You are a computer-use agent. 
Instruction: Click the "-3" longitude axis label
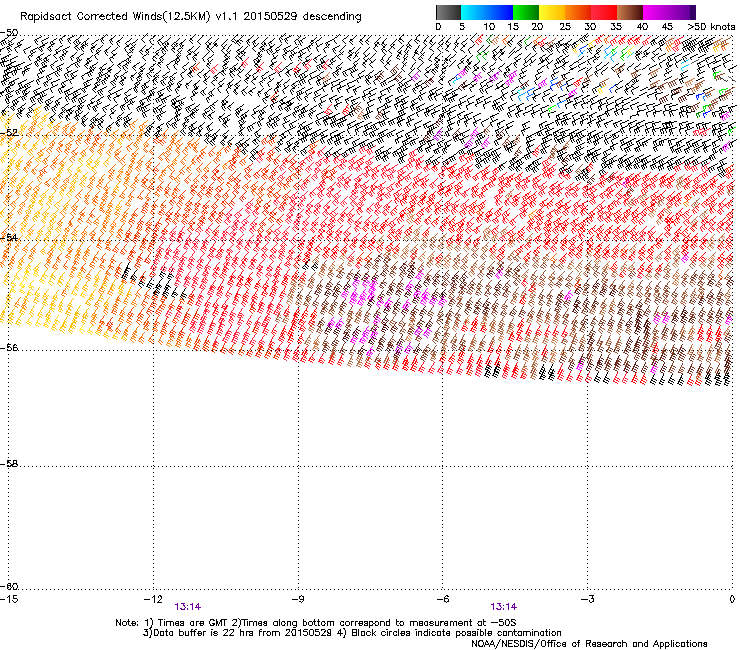(587, 599)
